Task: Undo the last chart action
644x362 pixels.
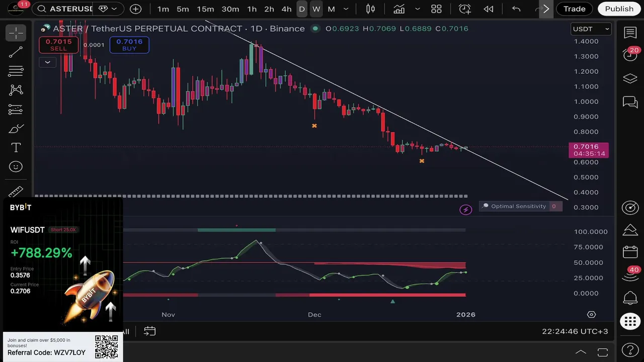Action: [516, 9]
